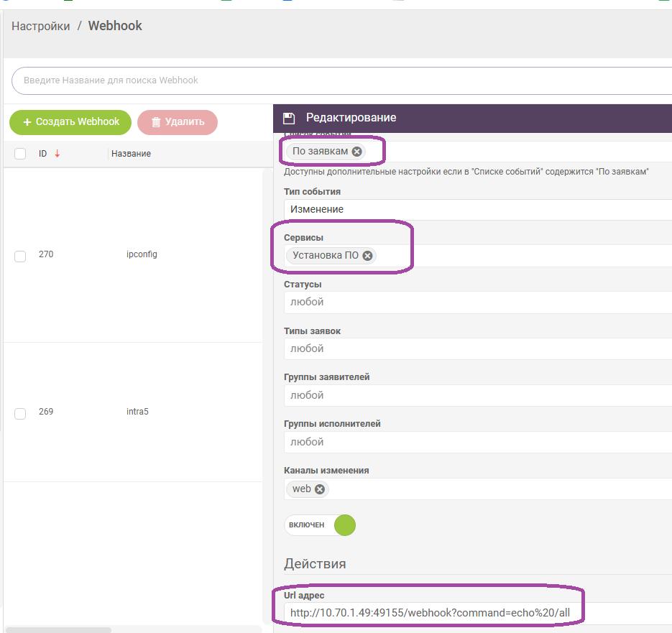
Task: Remove the 'Установка ПО' service tag
Action: [x=367, y=256]
